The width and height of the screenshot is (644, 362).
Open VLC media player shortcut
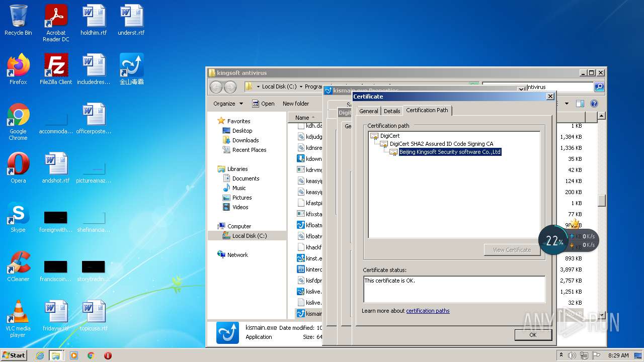coord(18,319)
